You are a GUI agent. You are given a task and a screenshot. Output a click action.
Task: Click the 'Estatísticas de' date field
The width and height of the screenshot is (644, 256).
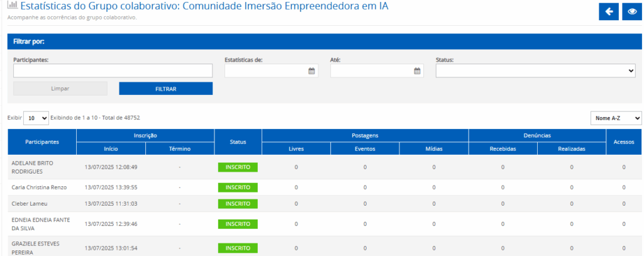coord(265,71)
